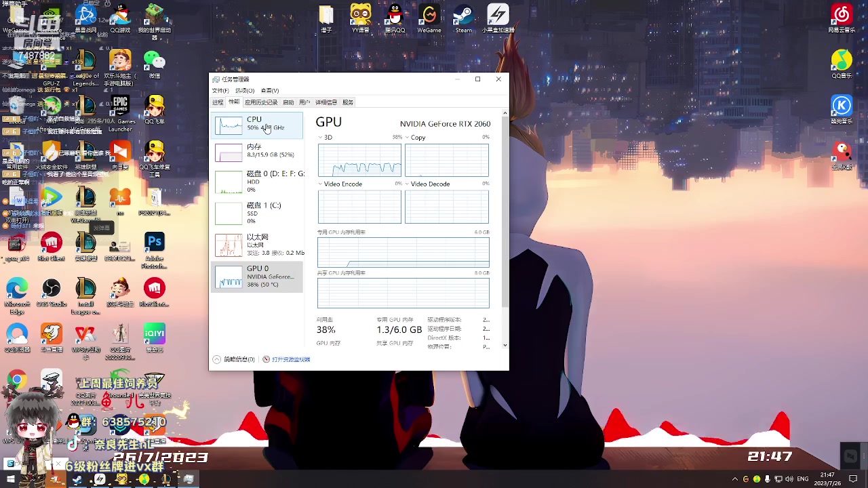Open the Google Chrome desktop shortcut
Screen dimensions: 868x488
coord(17,380)
